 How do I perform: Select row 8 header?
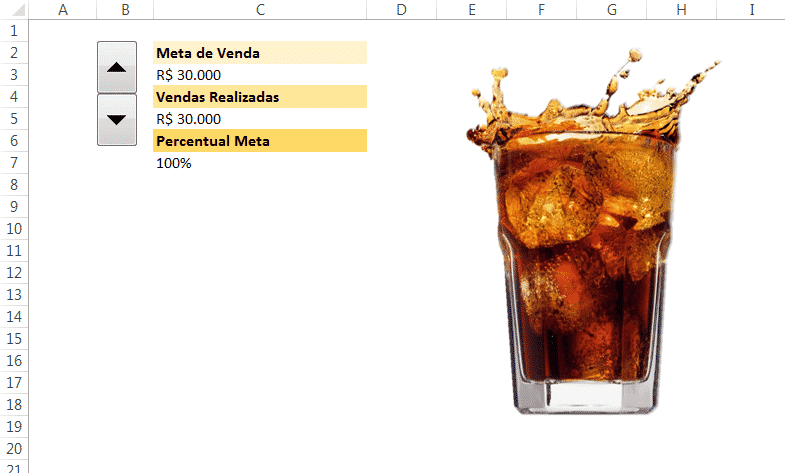click(14, 185)
